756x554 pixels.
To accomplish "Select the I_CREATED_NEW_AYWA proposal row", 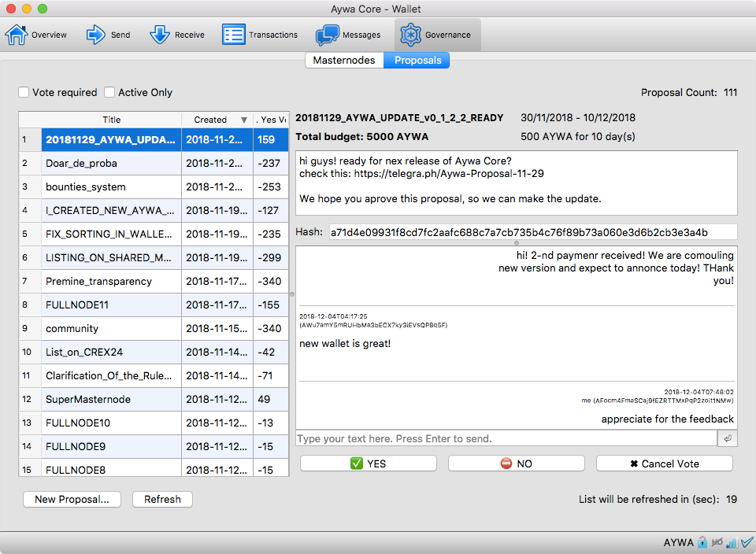I will click(154, 211).
